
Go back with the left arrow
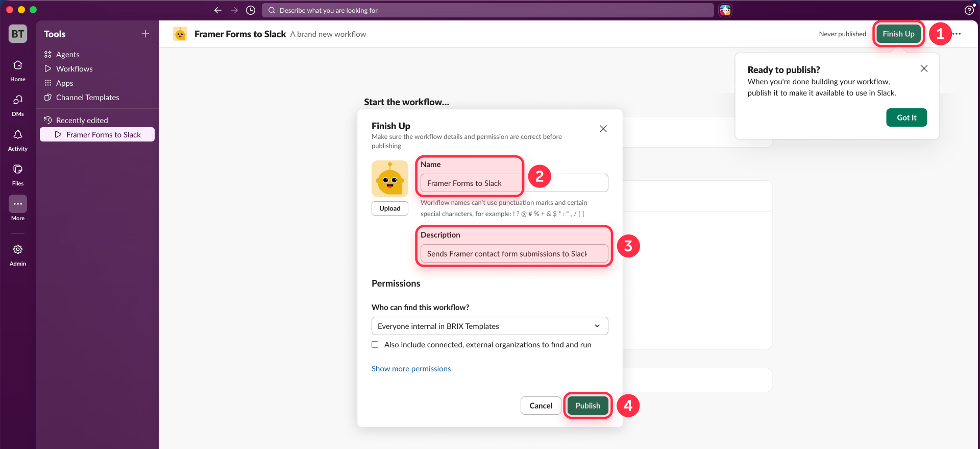[218, 10]
